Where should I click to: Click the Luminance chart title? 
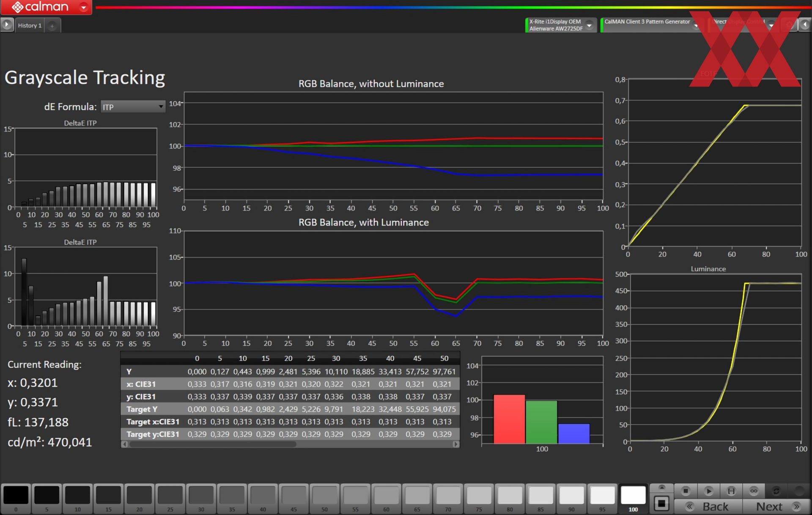(x=708, y=269)
